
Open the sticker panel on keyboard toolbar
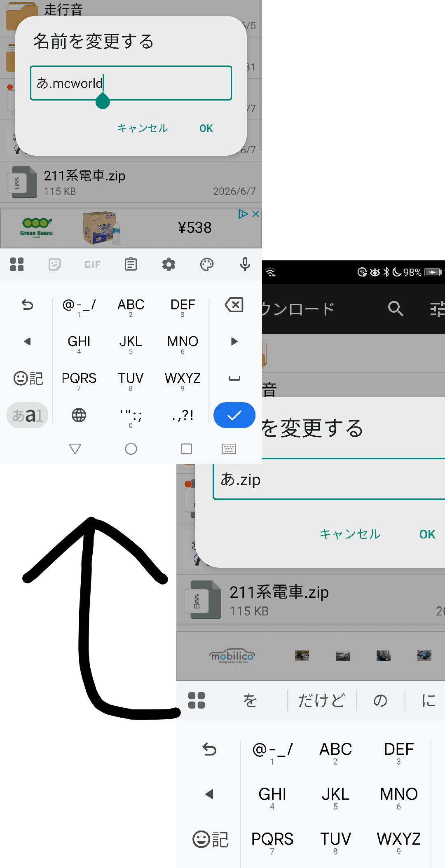click(x=54, y=264)
